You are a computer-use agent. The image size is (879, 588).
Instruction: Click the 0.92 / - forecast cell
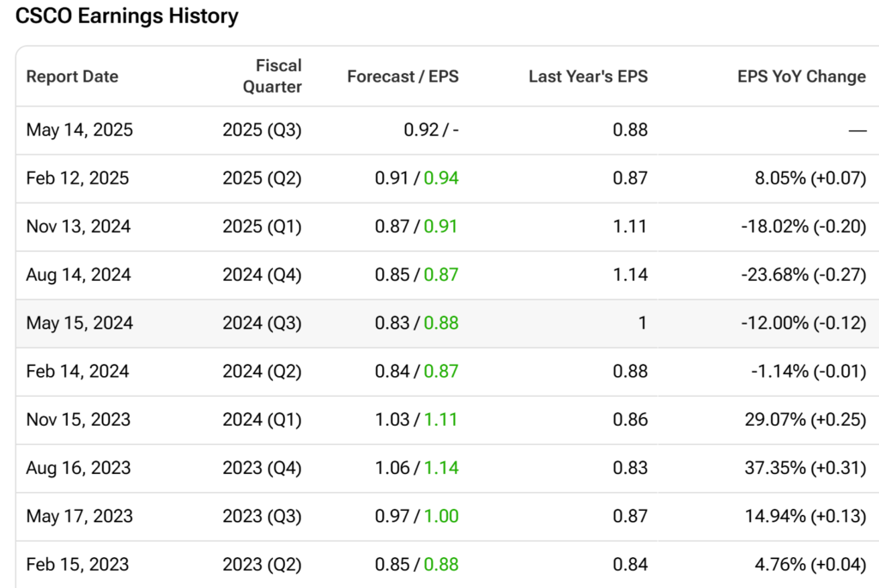click(431, 130)
